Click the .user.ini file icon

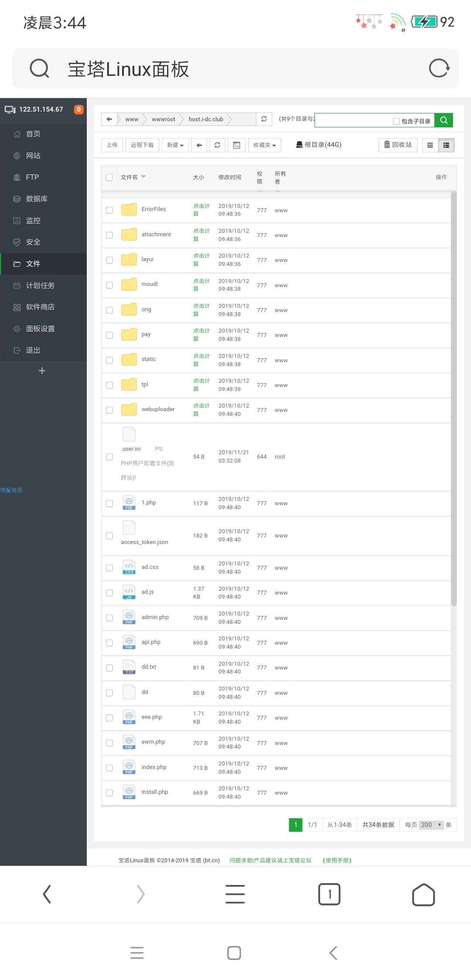pos(129,434)
